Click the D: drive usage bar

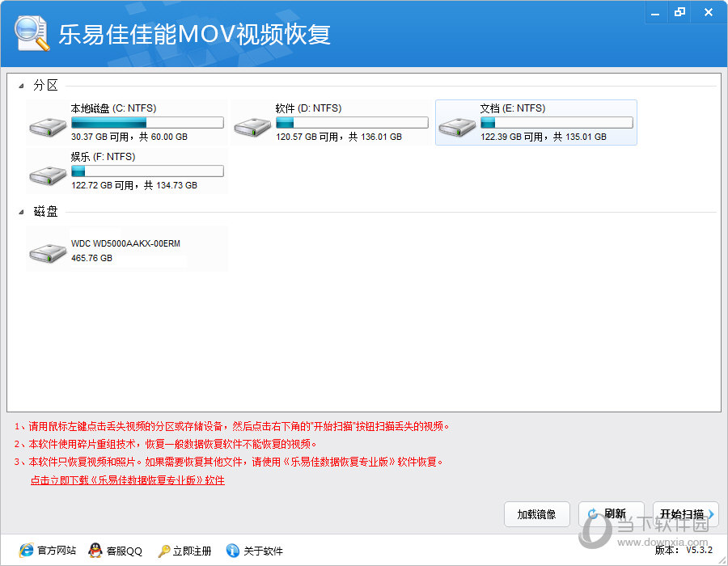pyautogui.click(x=352, y=122)
